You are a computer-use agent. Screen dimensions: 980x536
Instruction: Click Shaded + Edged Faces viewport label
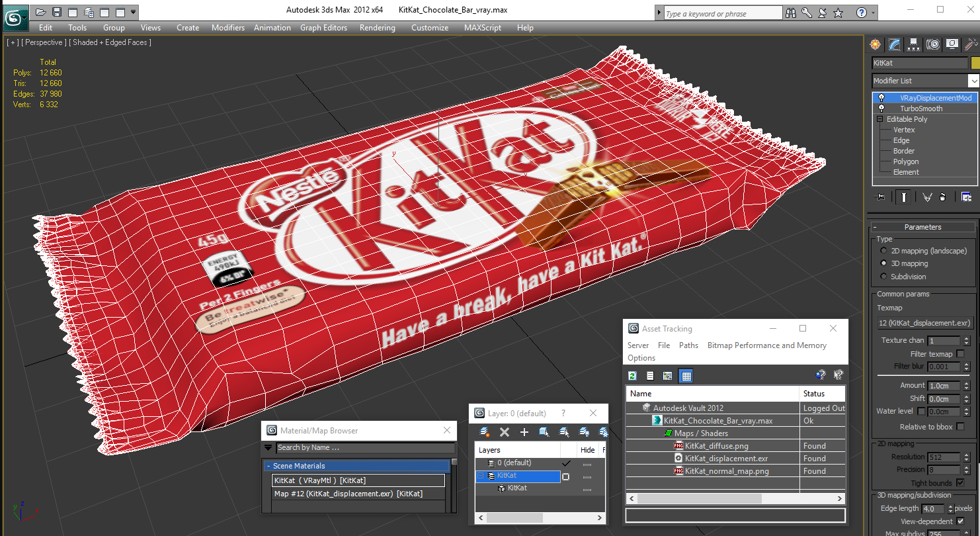pos(110,42)
